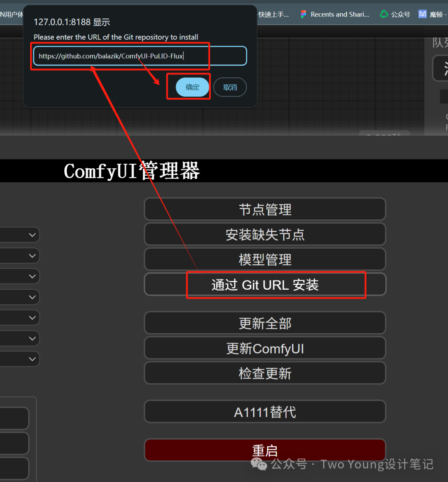
Task: Open 节点管理 node manager
Action: pos(265,209)
